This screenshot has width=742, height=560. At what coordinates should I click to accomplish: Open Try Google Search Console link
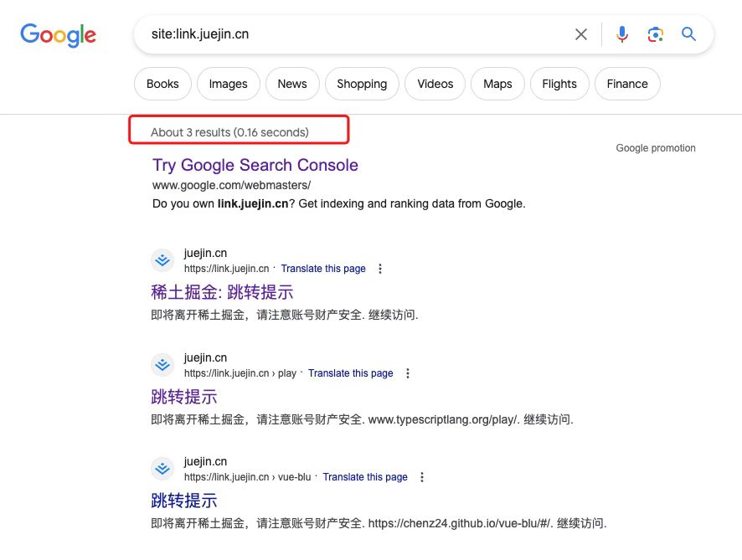point(255,165)
